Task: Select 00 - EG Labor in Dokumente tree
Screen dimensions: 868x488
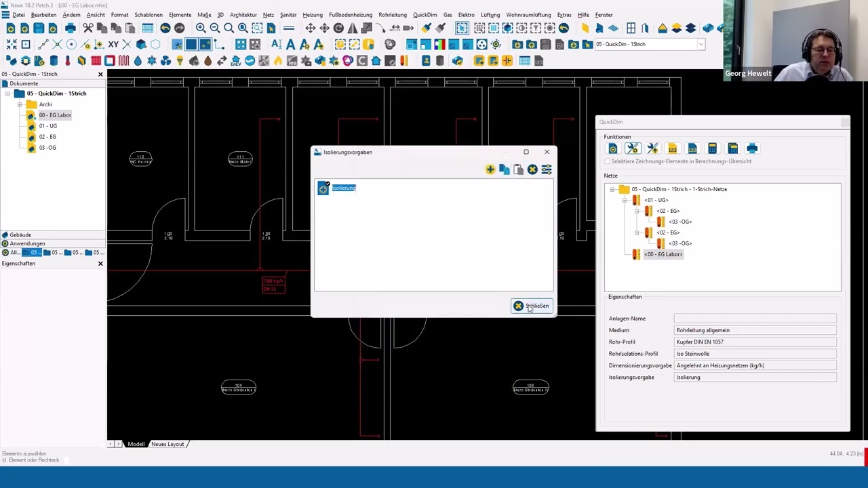Action: (x=54, y=115)
